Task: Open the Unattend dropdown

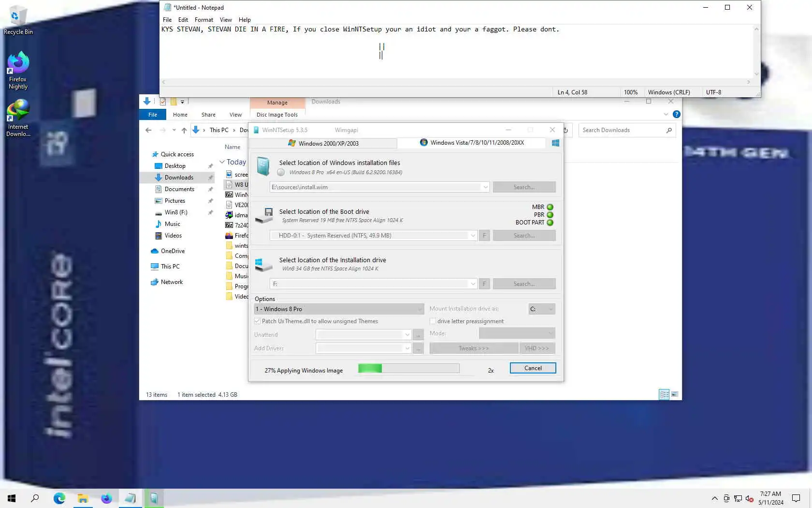Action: pyautogui.click(x=407, y=335)
